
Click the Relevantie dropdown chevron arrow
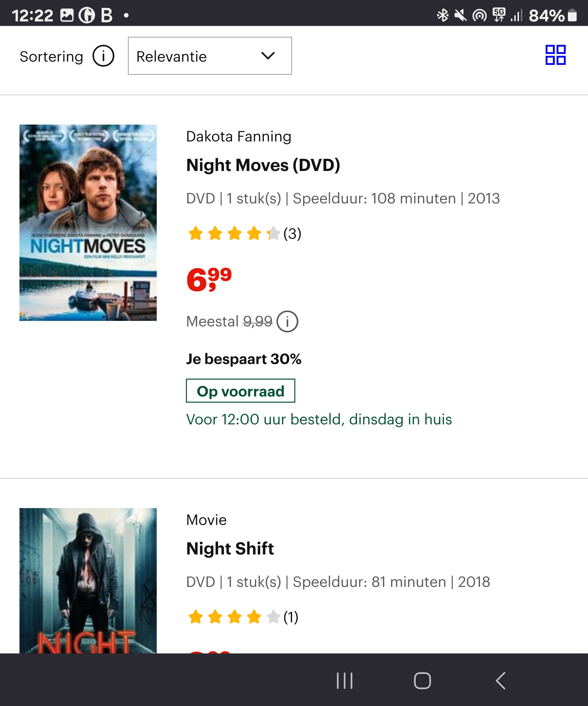(x=268, y=55)
